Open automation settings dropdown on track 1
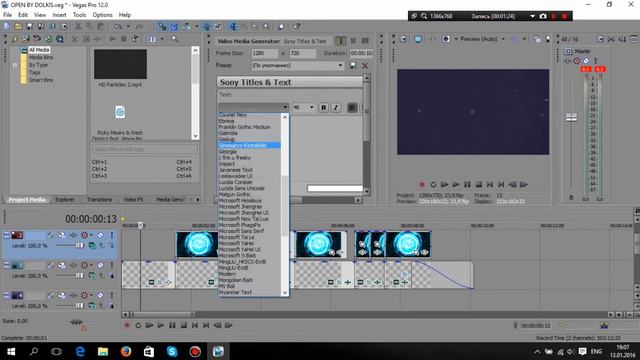 tap(91, 235)
